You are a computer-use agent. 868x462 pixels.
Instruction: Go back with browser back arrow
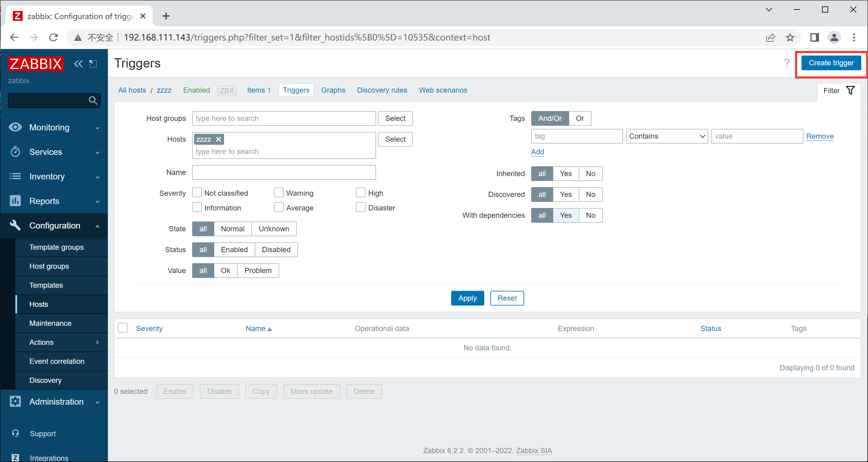coord(14,37)
